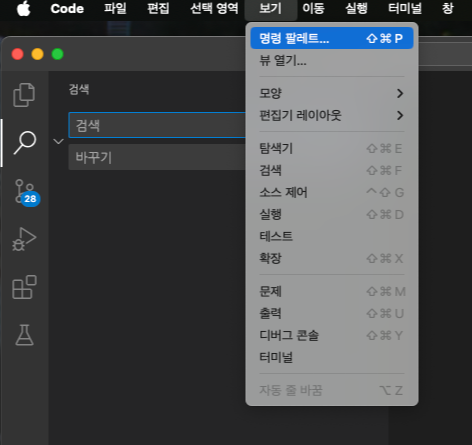
Task: Toggle the replace field chevron
Action: point(58,142)
